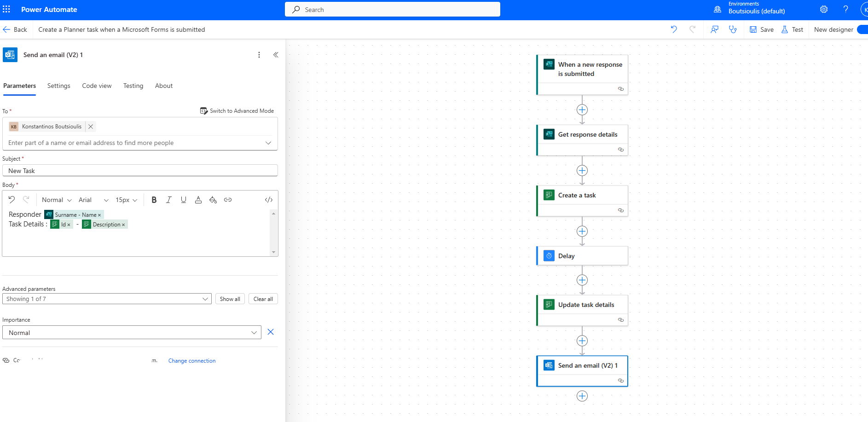
Task: Open the Normal paragraph style dropdown
Action: [57, 200]
